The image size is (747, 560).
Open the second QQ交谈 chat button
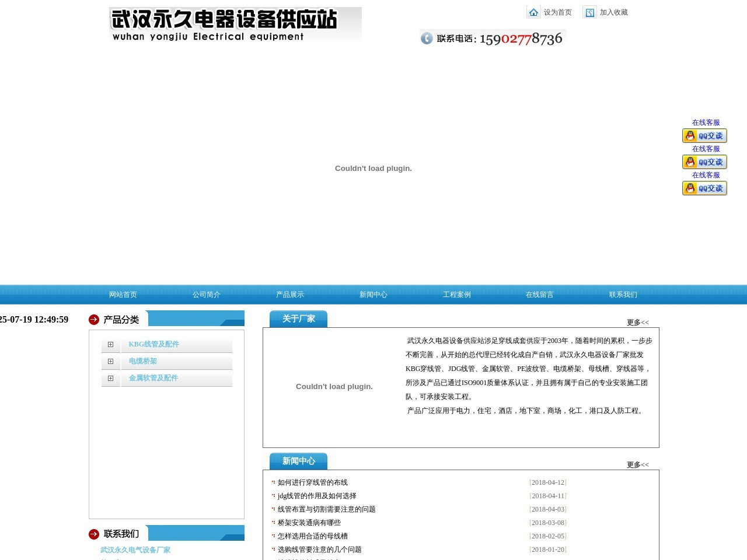[x=704, y=162]
